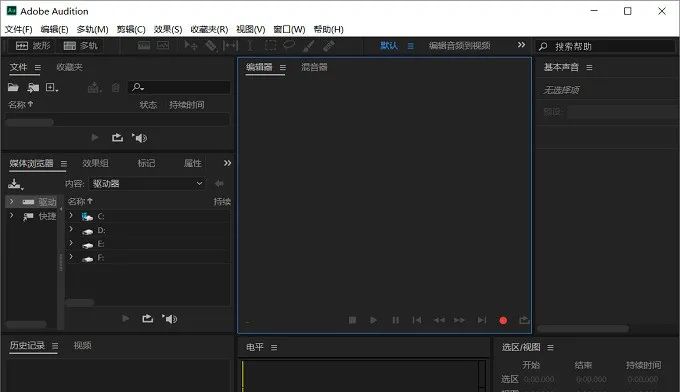
Task: Open the 窗口(W) menu
Action: [289, 29]
